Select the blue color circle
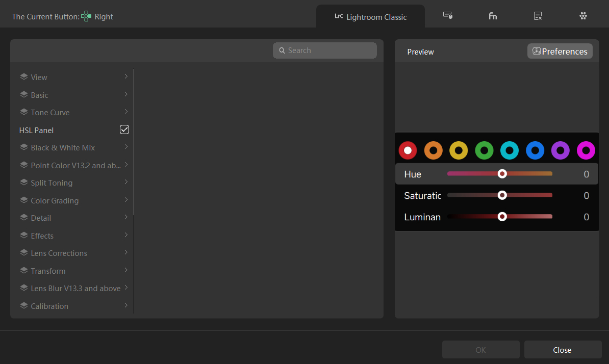 [535, 150]
